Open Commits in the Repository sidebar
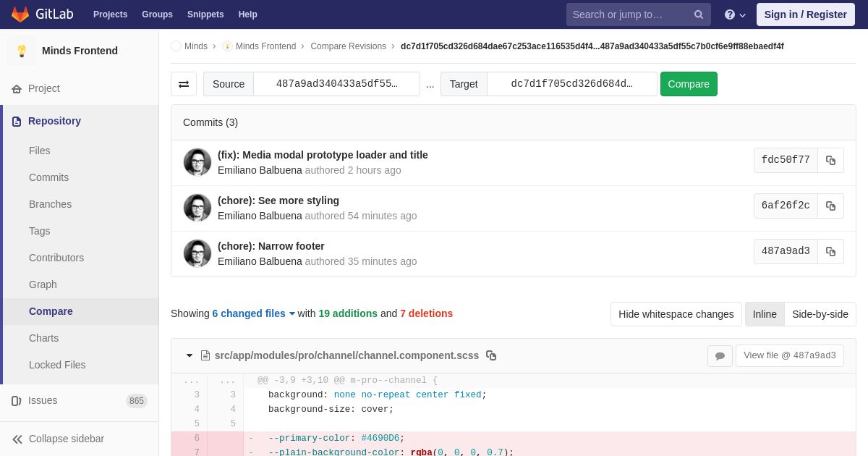This screenshot has width=868, height=456. pos(48,177)
